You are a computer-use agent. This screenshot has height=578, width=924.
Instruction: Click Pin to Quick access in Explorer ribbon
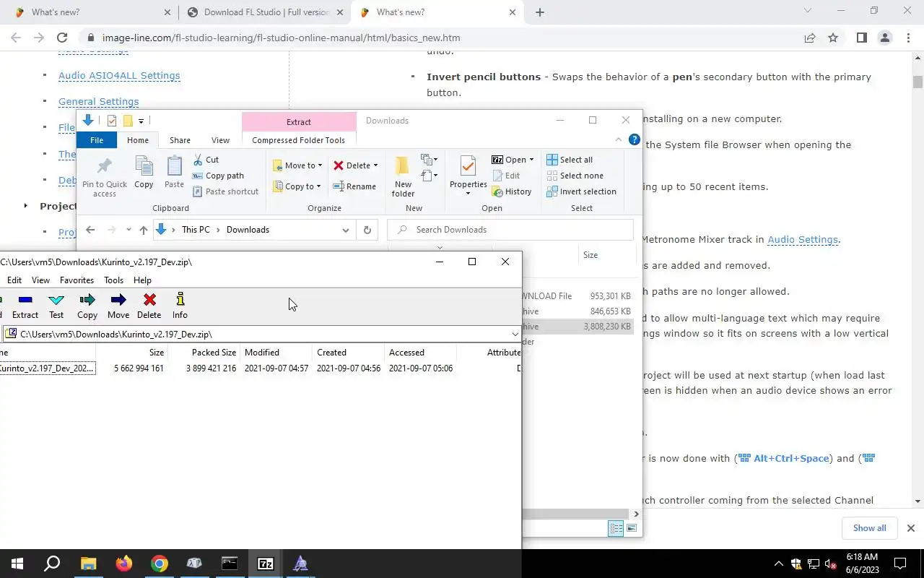105,177
